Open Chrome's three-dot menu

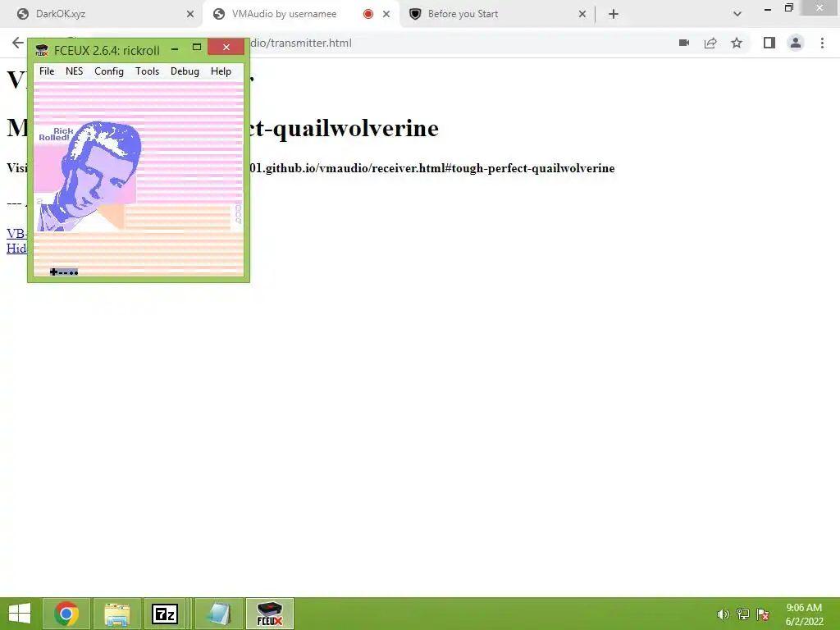point(822,43)
